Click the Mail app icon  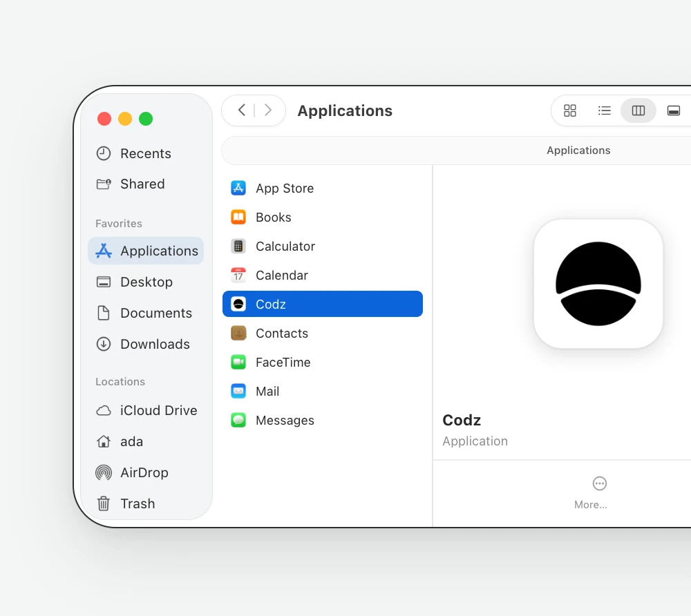pyautogui.click(x=238, y=391)
